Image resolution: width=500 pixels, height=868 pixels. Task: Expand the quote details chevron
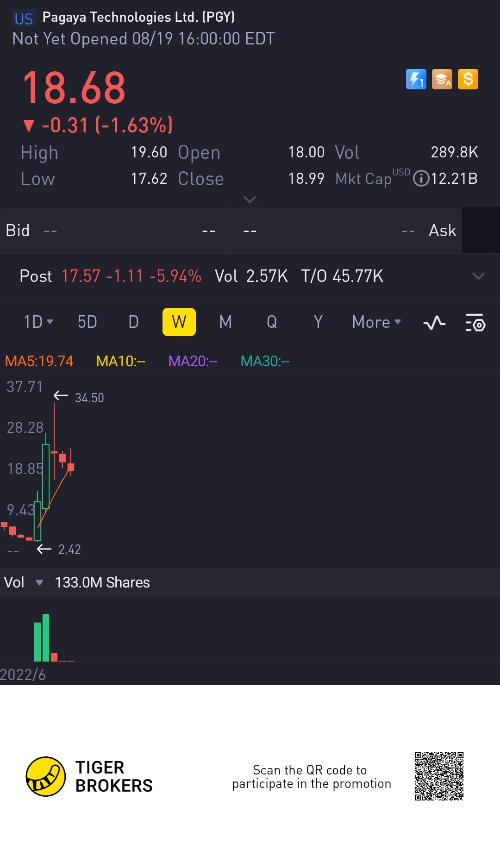pyautogui.click(x=250, y=200)
